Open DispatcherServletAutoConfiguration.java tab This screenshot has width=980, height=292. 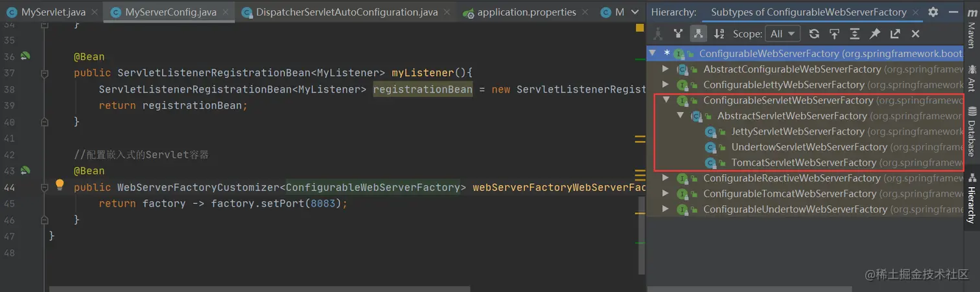[347, 12]
